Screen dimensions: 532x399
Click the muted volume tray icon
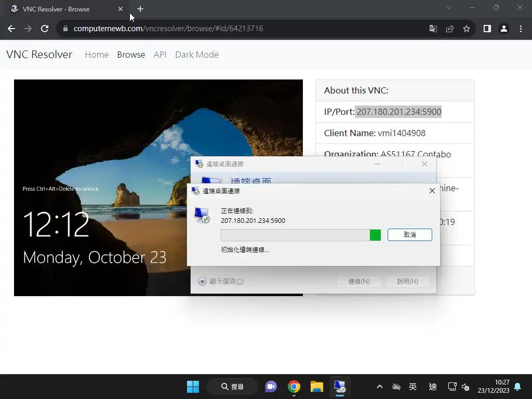click(465, 387)
